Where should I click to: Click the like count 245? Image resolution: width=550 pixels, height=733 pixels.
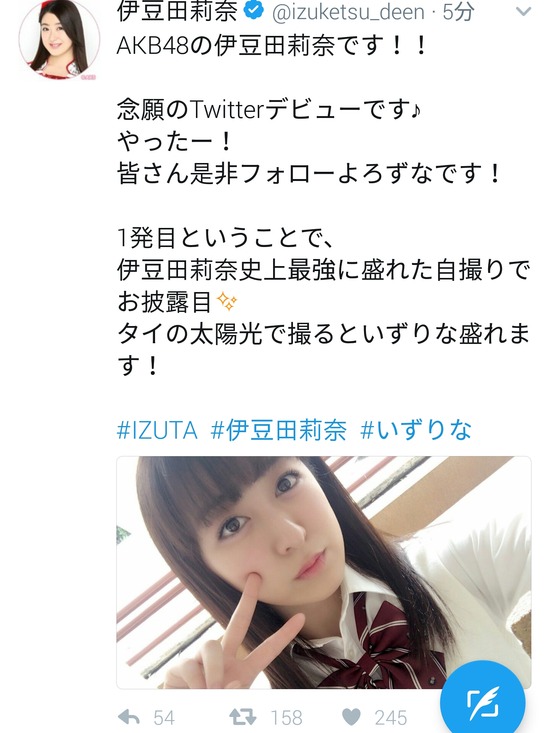pyautogui.click(x=391, y=718)
